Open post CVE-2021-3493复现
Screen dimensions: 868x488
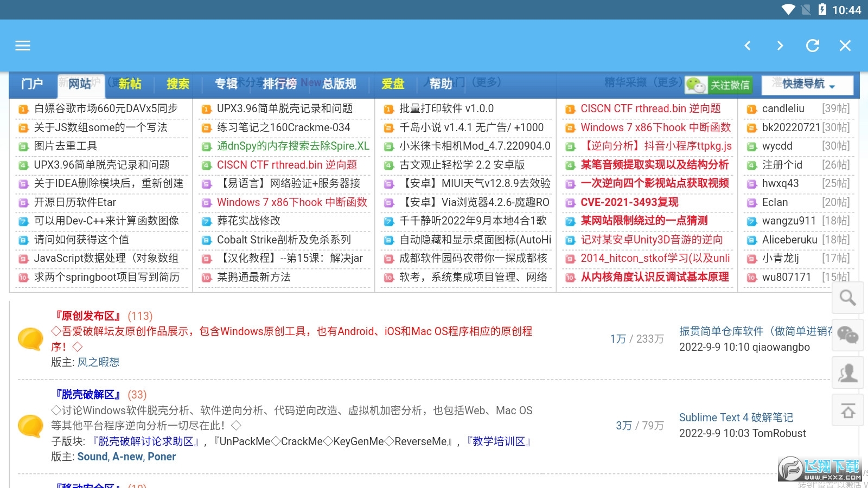pyautogui.click(x=629, y=202)
